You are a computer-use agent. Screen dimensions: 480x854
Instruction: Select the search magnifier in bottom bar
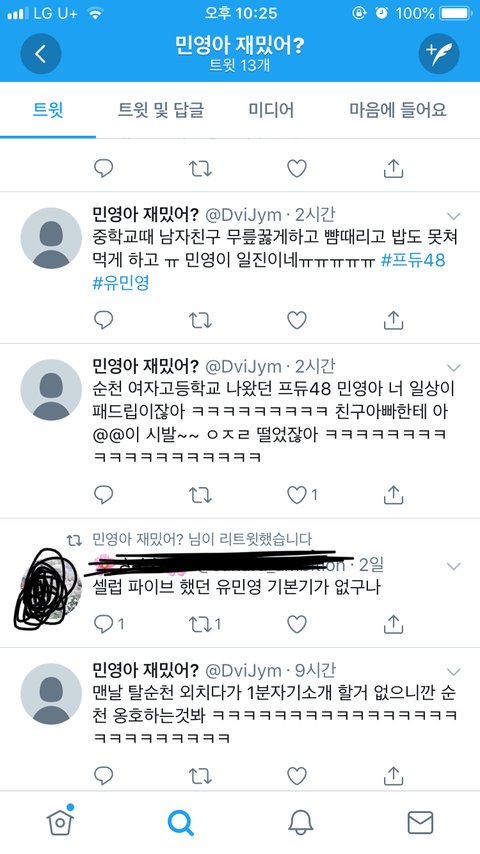[180, 822]
